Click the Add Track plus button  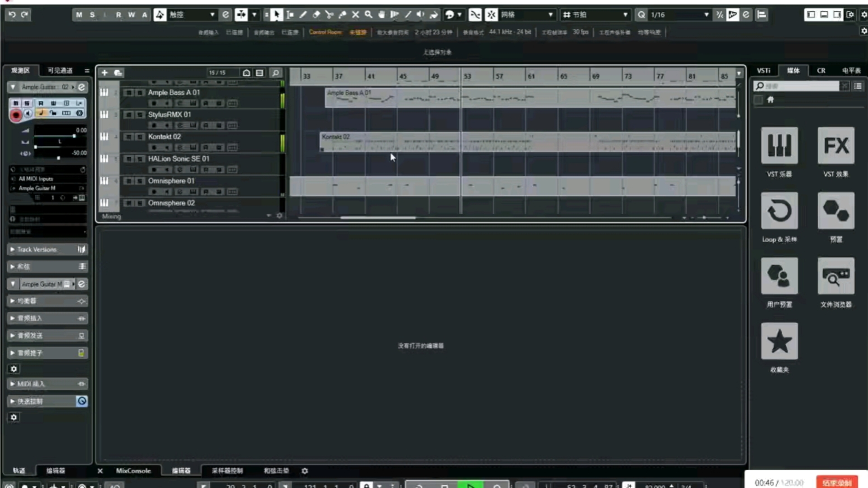click(x=104, y=73)
